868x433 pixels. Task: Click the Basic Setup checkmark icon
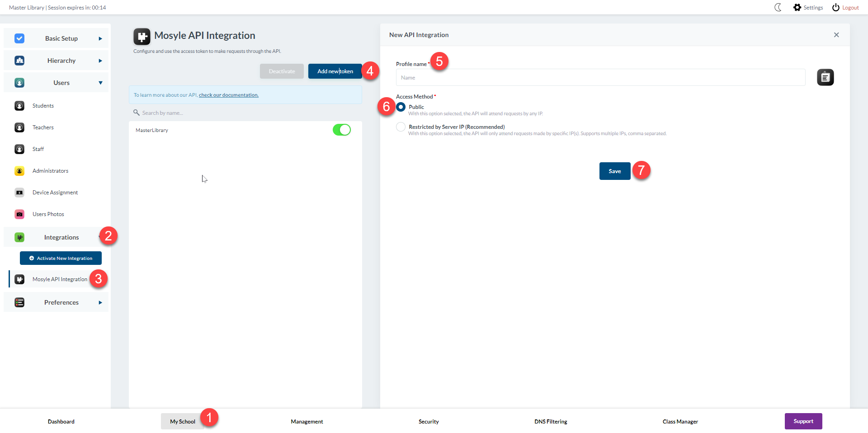[x=19, y=38]
